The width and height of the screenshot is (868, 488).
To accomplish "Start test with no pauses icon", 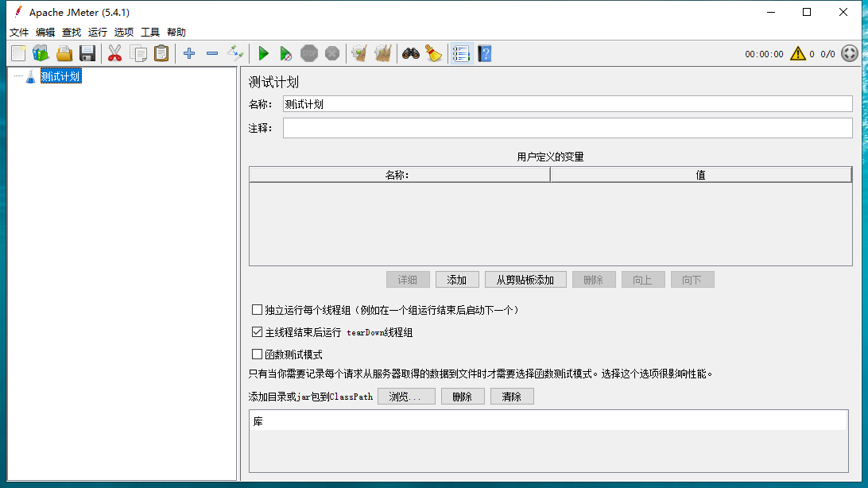I will pyautogui.click(x=285, y=54).
